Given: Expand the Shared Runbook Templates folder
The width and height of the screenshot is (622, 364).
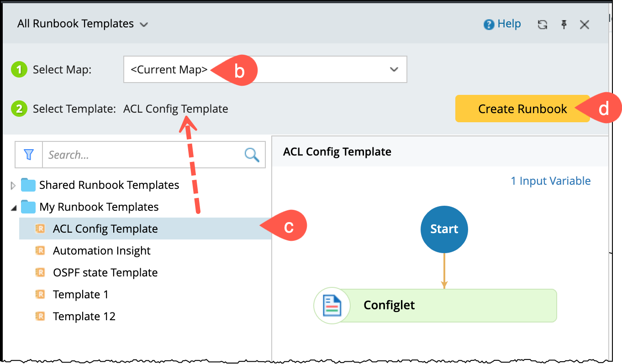Looking at the screenshot, I should coord(13,186).
